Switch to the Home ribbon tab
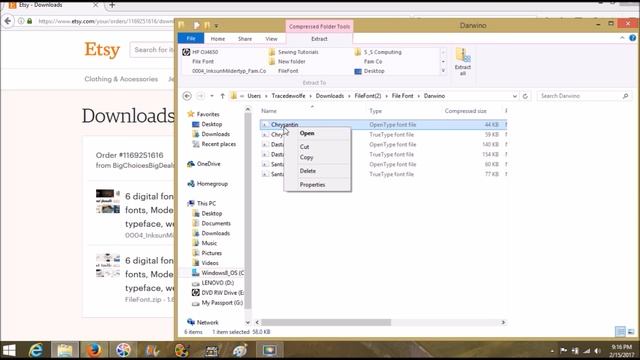 tap(218, 39)
